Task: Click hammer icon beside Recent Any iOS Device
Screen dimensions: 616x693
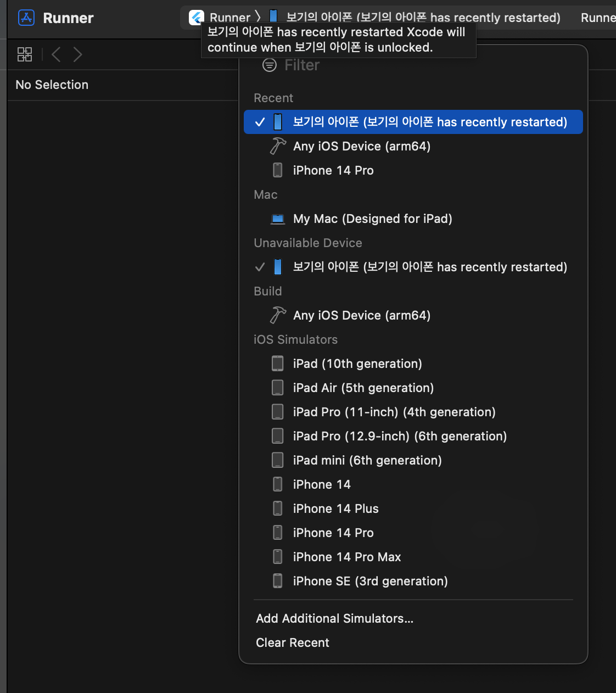Action: tap(278, 146)
